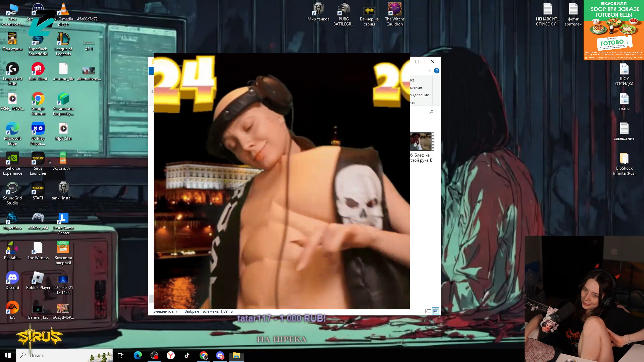
Task: Collapse the Explorer ribbon with chevron
Action: [x=429, y=71]
